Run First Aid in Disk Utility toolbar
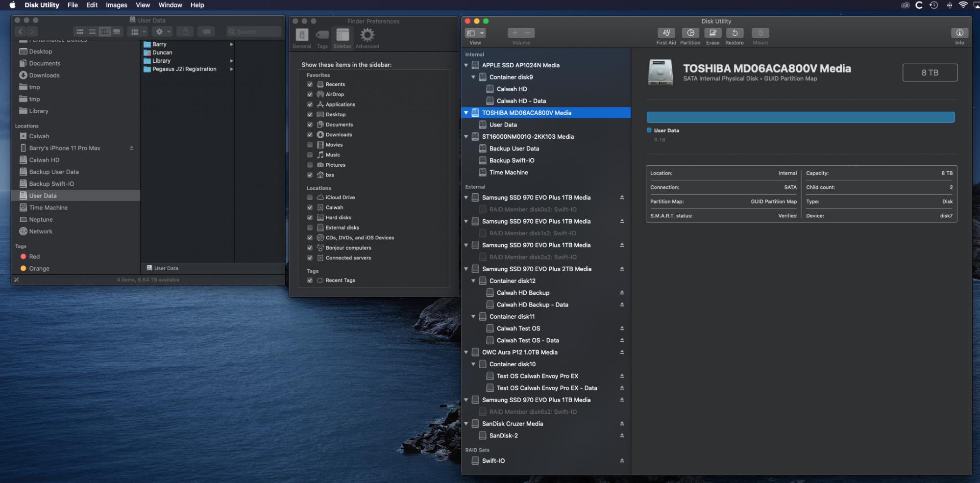Image resolution: width=980 pixels, height=483 pixels. 666,33
